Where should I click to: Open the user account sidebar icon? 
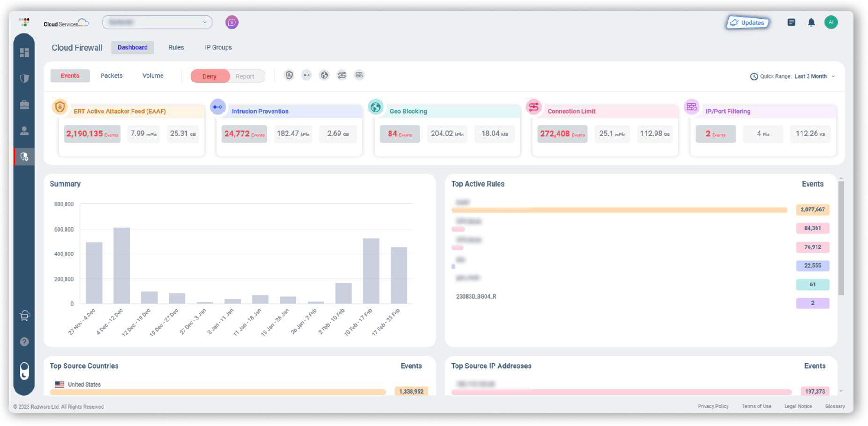(x=24, y=131)
